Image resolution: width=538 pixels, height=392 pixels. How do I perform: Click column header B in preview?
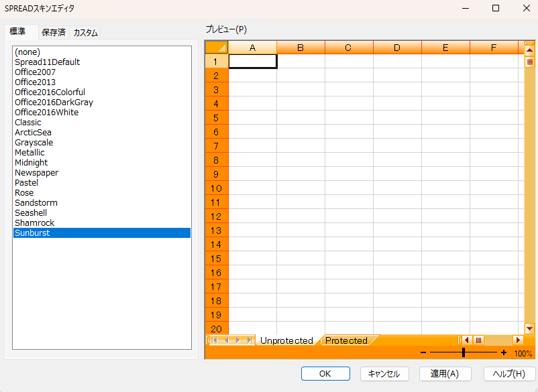(x=301, y=48)
